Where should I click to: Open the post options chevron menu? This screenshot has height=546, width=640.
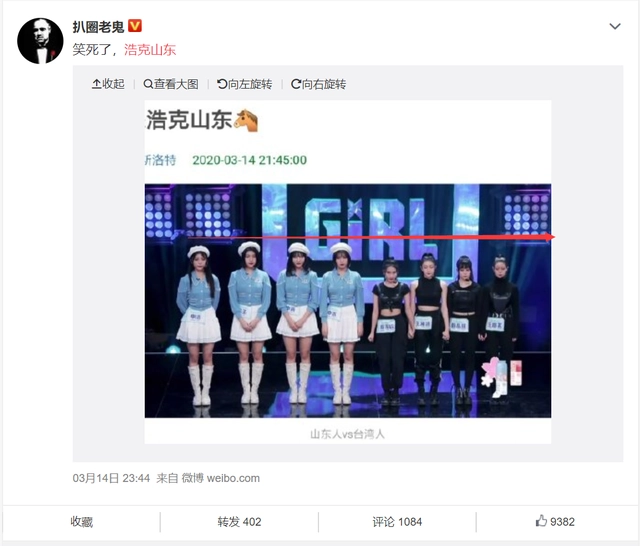tap(615, 27)
